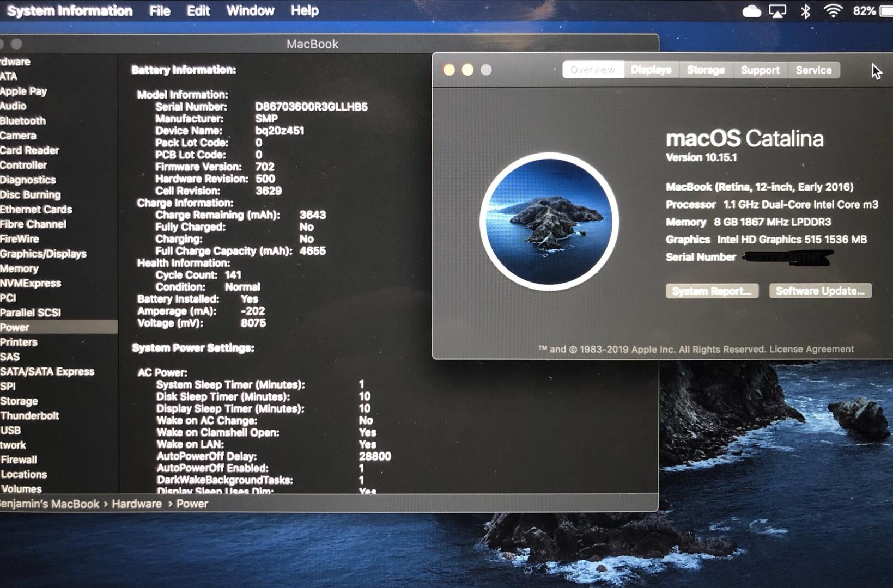Click the 82% battery indicator

coord(872,11)
